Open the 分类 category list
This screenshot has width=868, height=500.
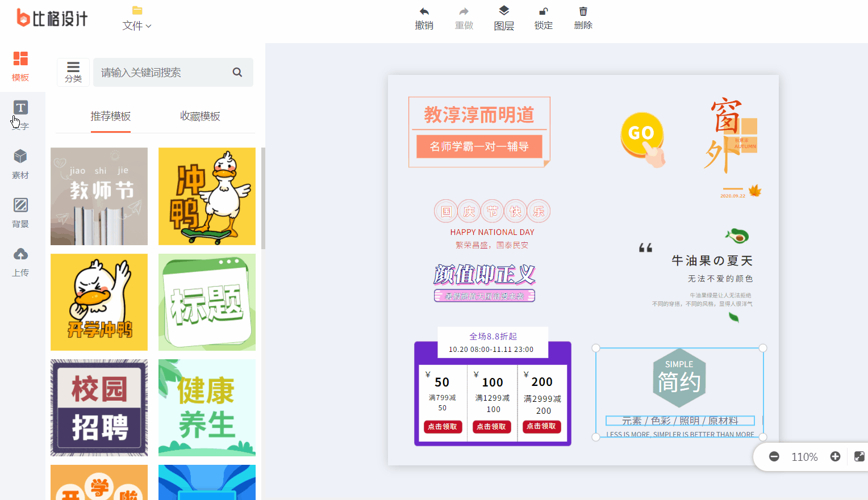[73, 72]
